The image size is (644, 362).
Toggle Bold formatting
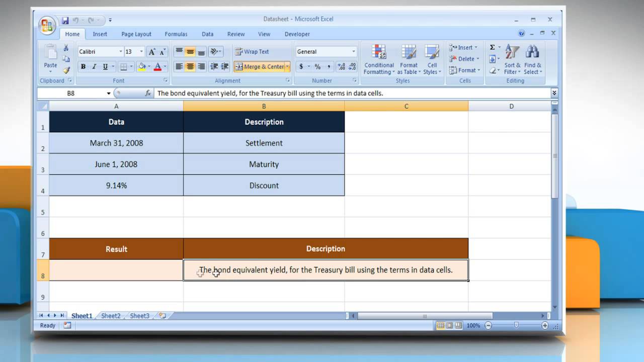(x=83, y=67)
